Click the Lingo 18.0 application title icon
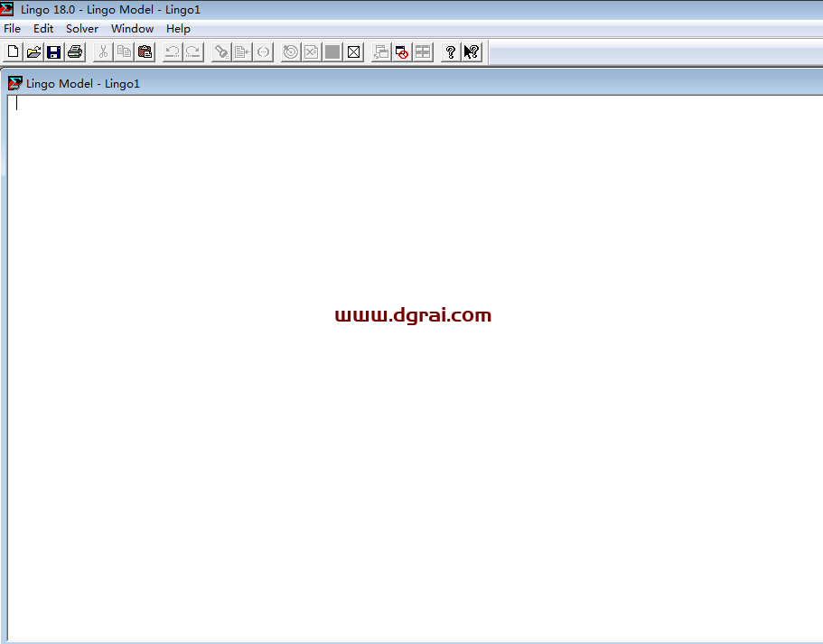Viewport: 823px width, 644px height. [x=7, y=9]
